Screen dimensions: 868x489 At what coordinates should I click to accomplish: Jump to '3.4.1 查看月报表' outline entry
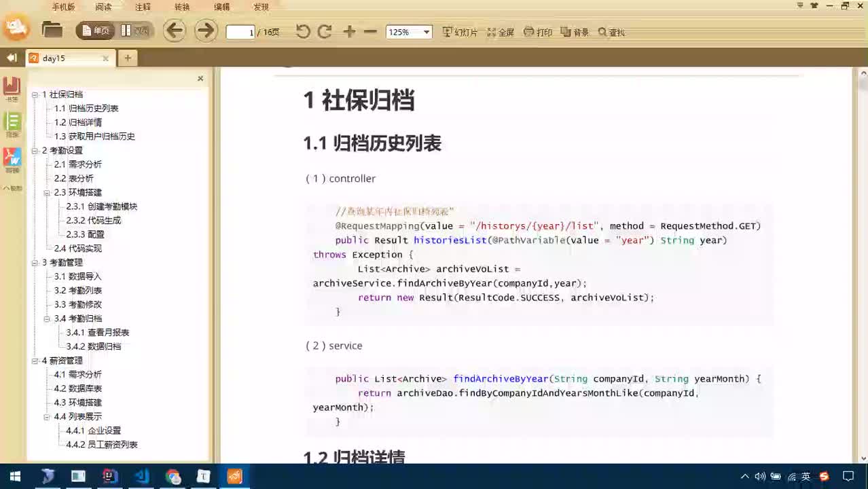click(x=98, y=333)
